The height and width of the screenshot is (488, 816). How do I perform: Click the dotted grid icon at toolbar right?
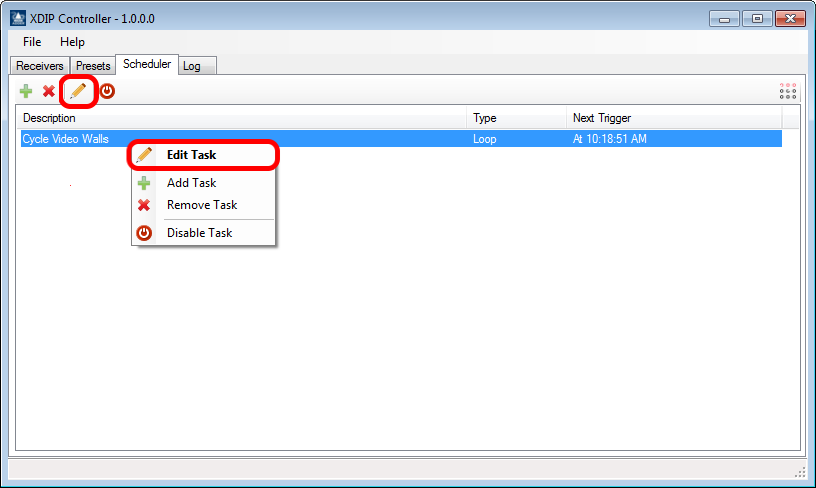click(787, 91)
